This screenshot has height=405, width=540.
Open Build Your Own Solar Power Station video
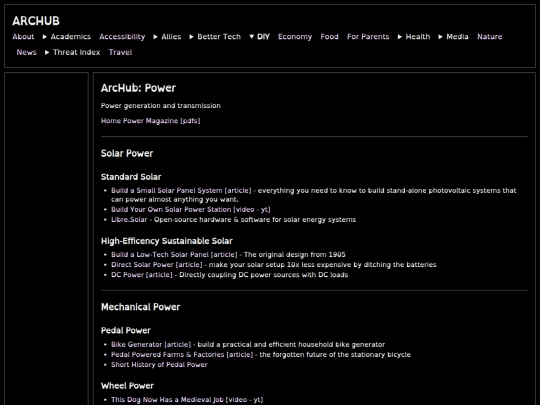pyautogui.click(x=191, y=209)
